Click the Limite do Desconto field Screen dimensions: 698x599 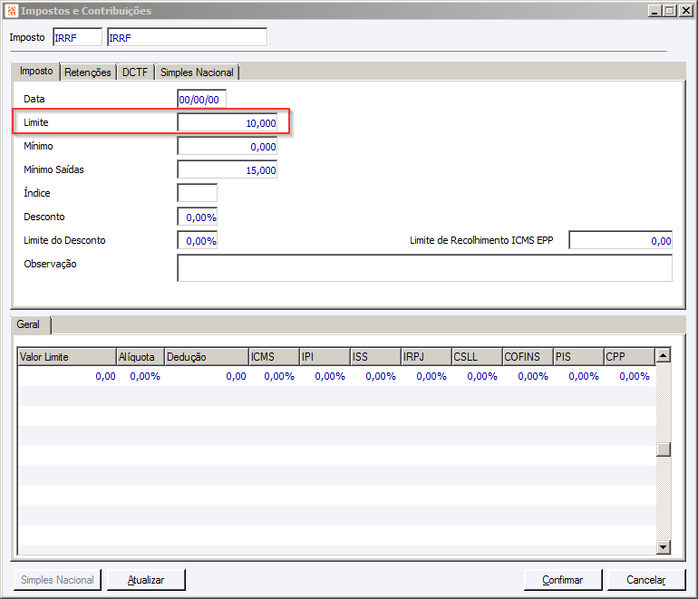pyautogui.click(x=197, y=241)
